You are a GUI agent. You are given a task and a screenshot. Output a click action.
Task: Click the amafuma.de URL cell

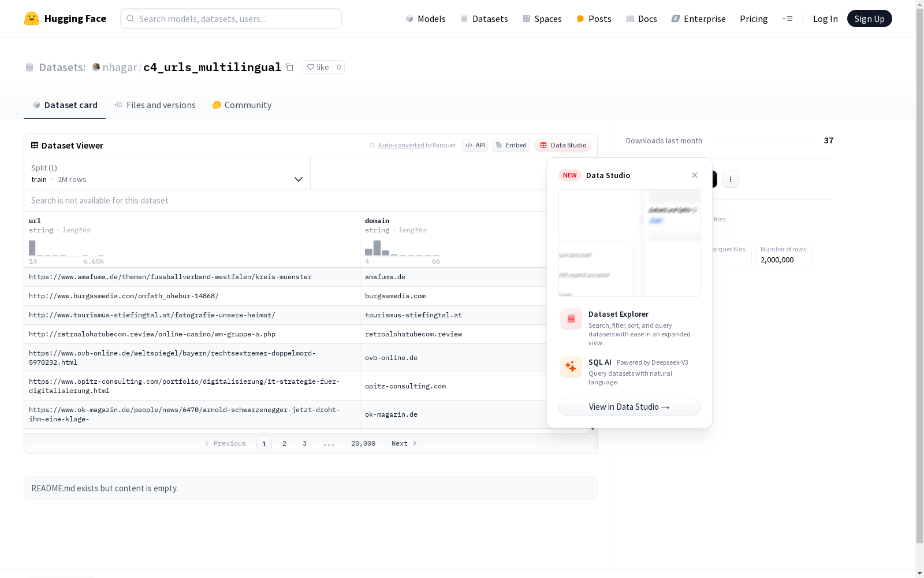pyautogui.click(x=192, y=277)
